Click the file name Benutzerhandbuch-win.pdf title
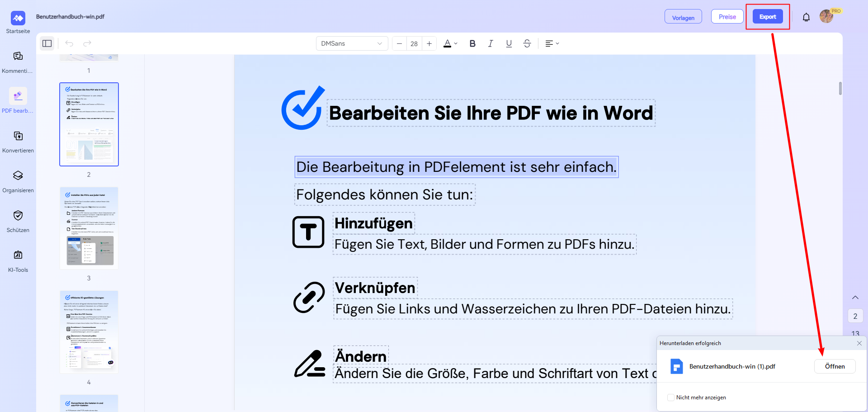This screenshot has width=868, height=412. click(x=70, y=17)
